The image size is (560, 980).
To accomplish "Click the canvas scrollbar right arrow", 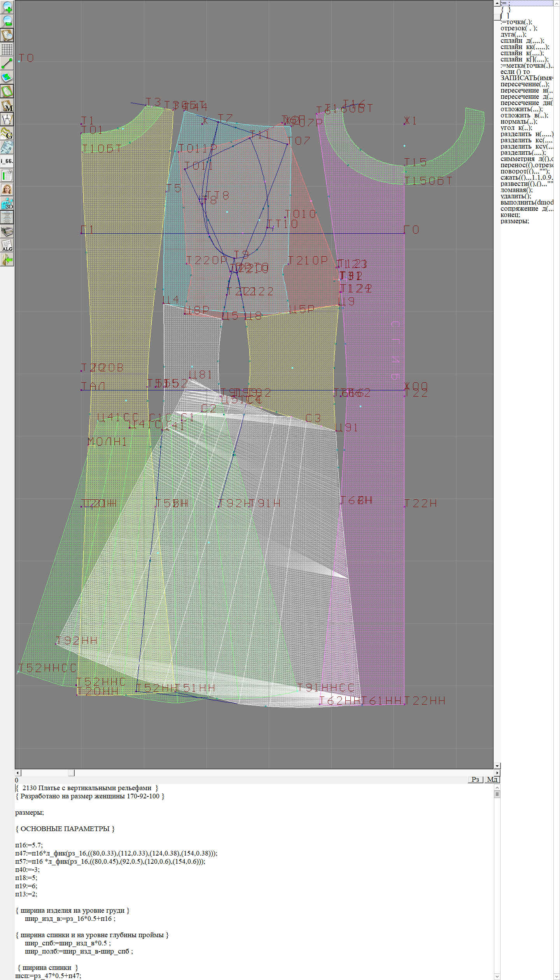I will (497, 773).
